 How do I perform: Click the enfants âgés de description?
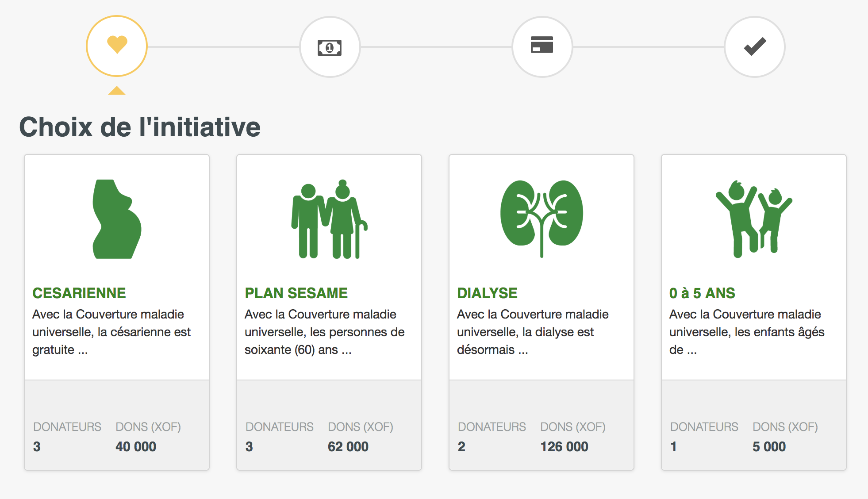point(747,332)
